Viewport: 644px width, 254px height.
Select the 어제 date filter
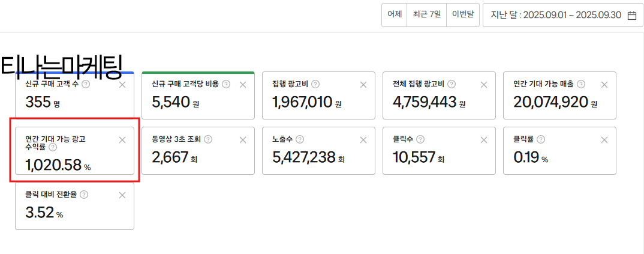click(x=394, y=15)
